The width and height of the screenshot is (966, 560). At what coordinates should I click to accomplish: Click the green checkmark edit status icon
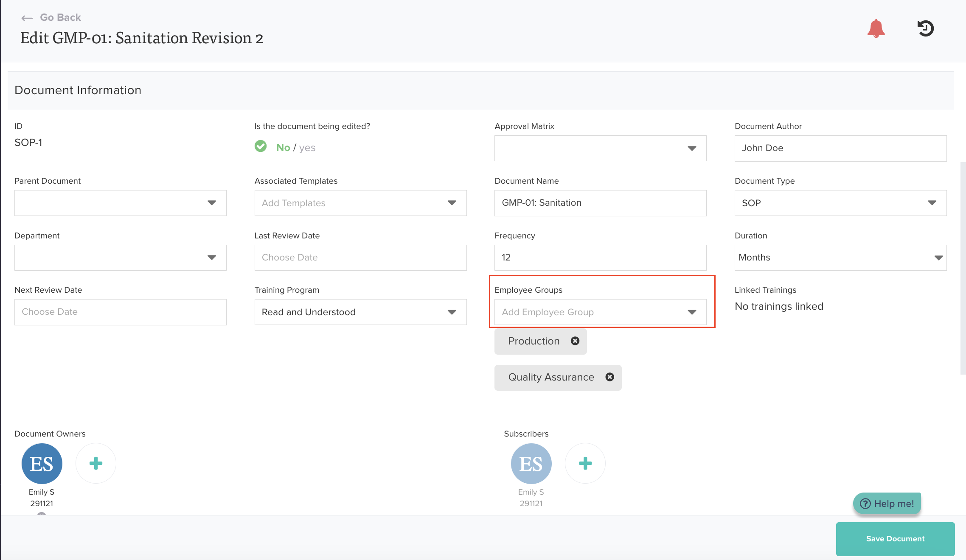point(261,146)
